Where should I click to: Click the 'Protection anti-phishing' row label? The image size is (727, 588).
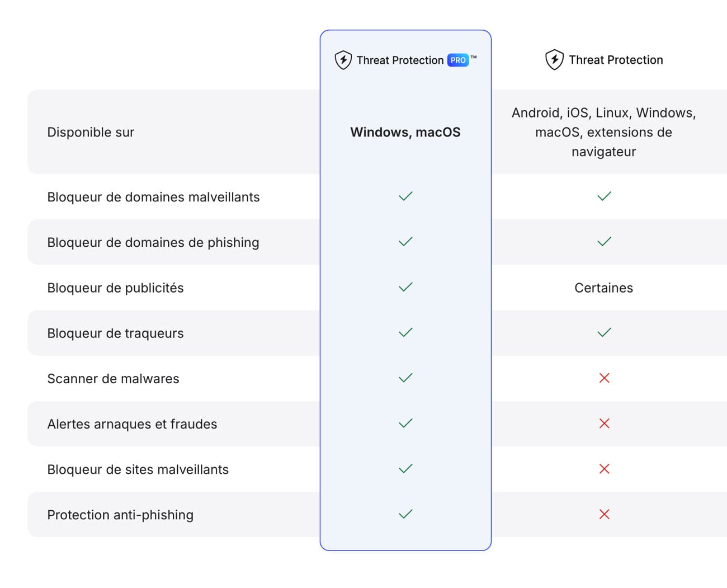pyautogui.click(x=120, y=515)
